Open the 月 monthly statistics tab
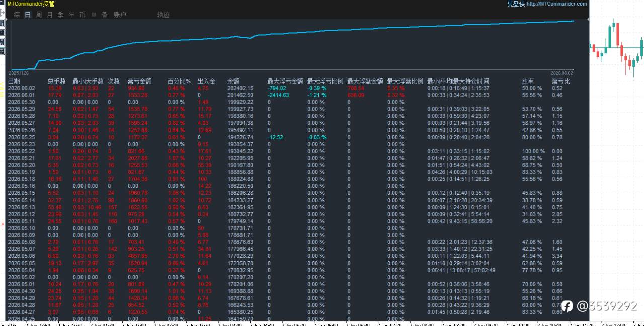Image resolution: width=644 pixels, height=326 pixels. [49, 15]
